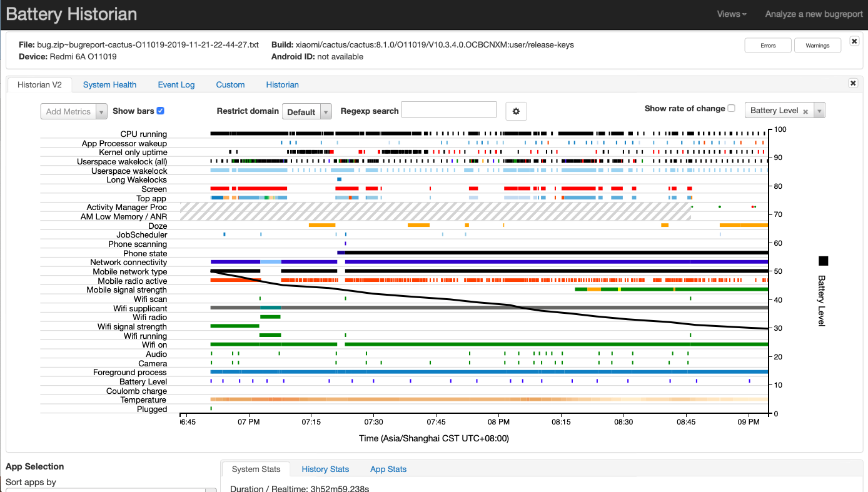
Task: Click the 08 PM time axis marker
Action: click(499, 422)
